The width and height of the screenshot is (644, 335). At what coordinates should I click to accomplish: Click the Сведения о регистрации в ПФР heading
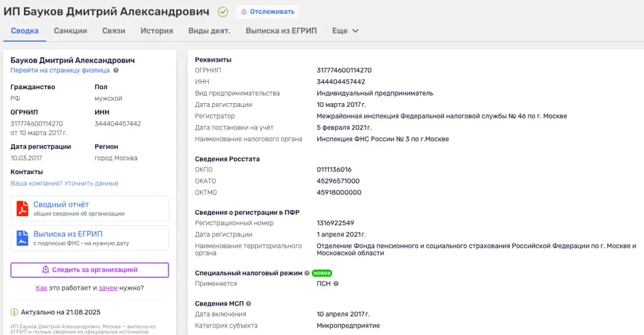click(247, 212)
